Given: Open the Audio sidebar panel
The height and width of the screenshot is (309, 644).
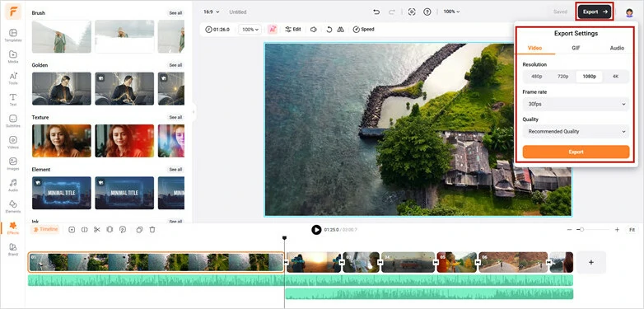Looking at the screenshot, I should point(13,185).
